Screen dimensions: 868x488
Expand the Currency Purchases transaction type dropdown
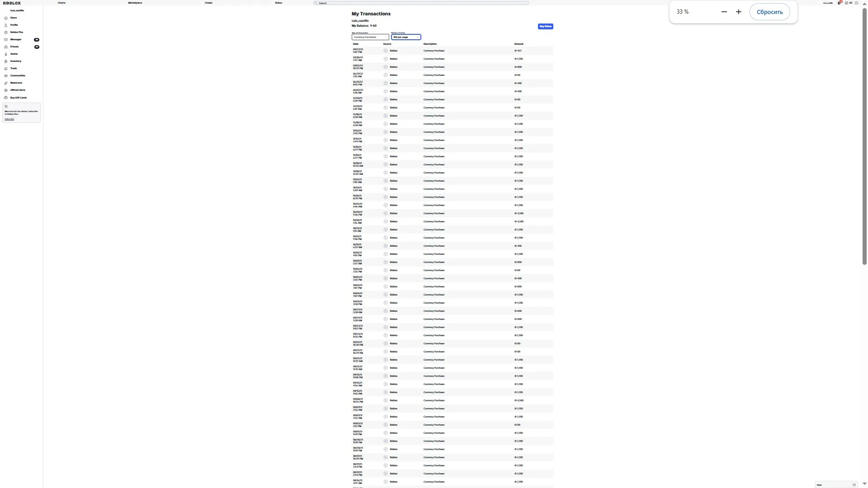click(x=370, y=37)
